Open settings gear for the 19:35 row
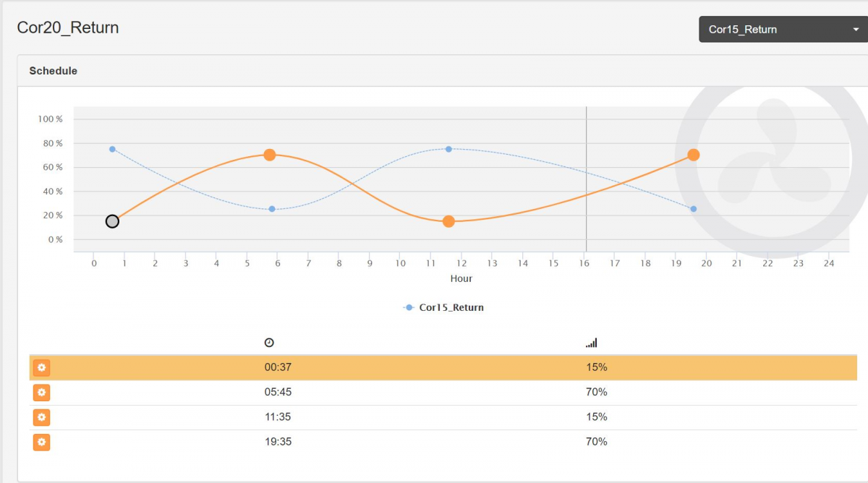Image resolution: width=868 pixels, height=483 pixels. (x=41, y=442)
